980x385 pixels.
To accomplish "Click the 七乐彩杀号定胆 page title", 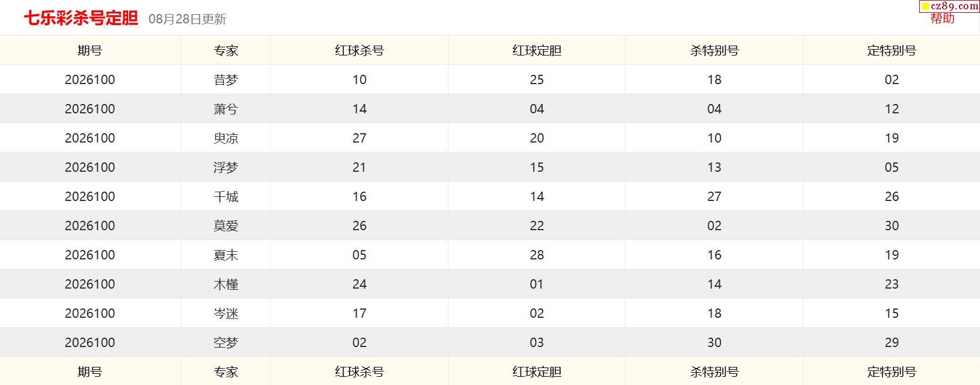I will click(81, 18).
